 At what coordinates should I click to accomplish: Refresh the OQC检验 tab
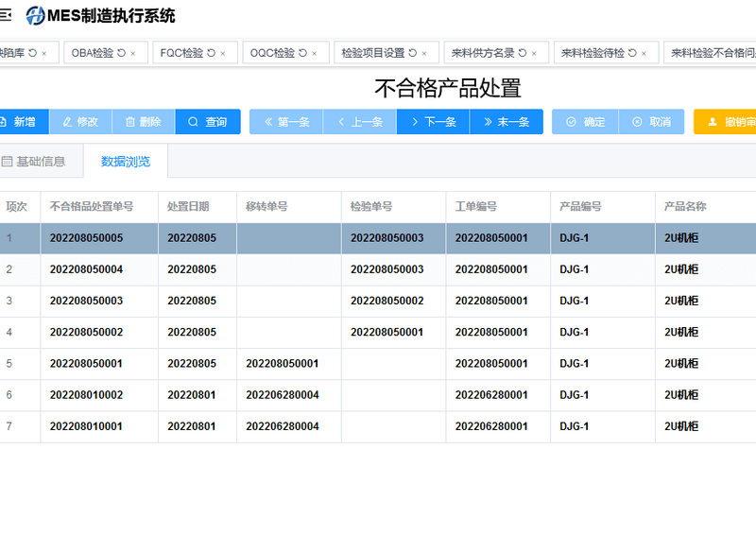pyautogui.click(x=302, y=53)
